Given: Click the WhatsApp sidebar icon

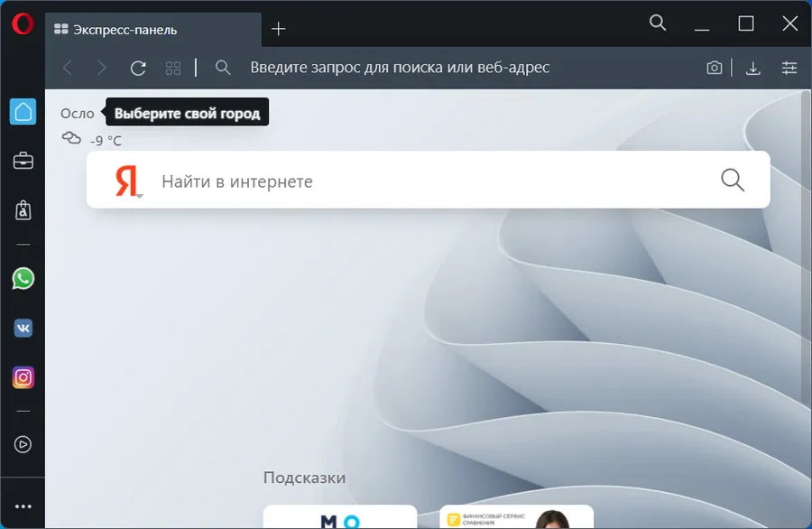Looking at the screenshot, I should [23, 278].
